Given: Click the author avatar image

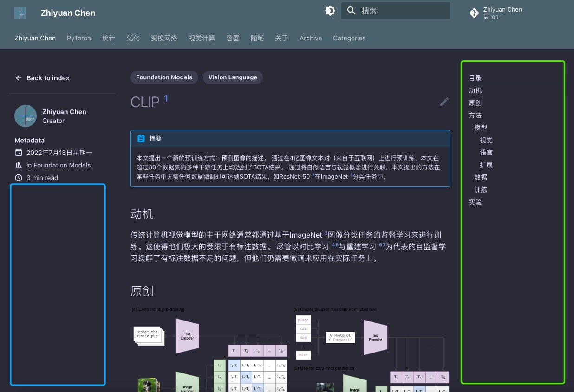Looking at the screenshot, I should coord(26,116).
